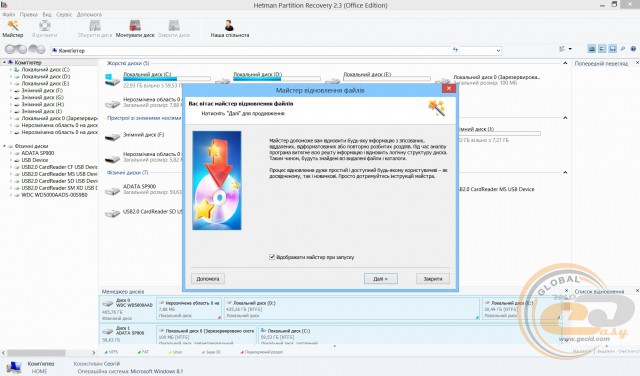Select Нерозмічена область 0 partition in disk manager
The width and height of the screenshot is (640, 376).
[x=189, y=309]
